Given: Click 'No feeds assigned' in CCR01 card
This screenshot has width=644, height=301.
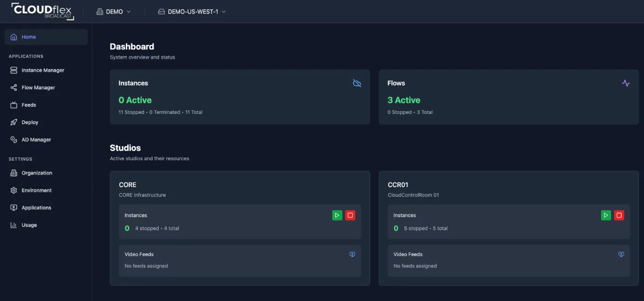Looking at the screenshot, I should [x=415, y=266].
